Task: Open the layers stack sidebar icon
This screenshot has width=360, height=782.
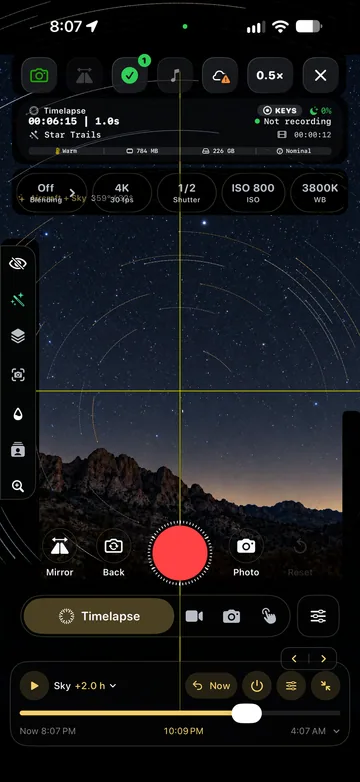Action: click(x=18, y=337)
